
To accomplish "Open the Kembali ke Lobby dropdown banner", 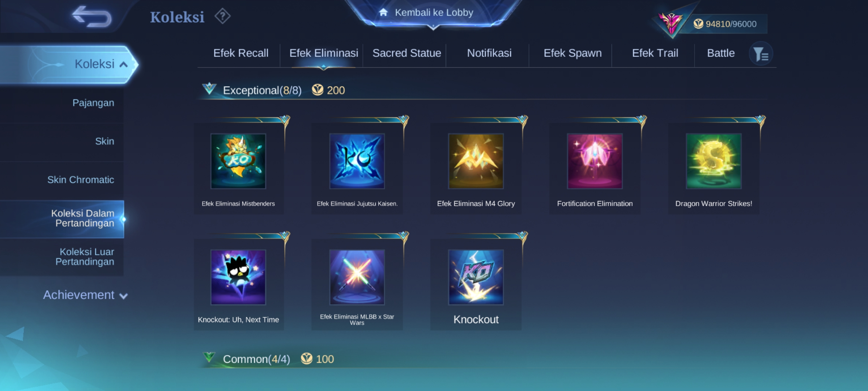I will (x=433, y=13).
